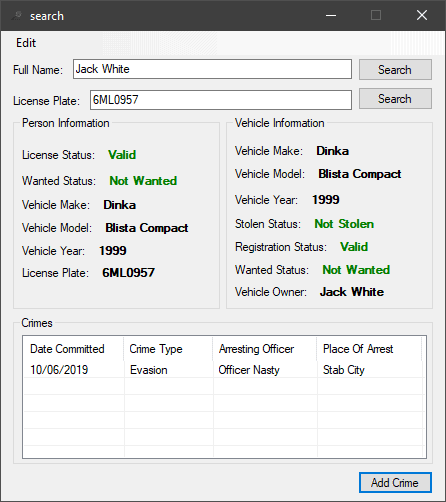Search by the license plate
Viewport: 446px width, 502px height.
click(x=395, y=99)
